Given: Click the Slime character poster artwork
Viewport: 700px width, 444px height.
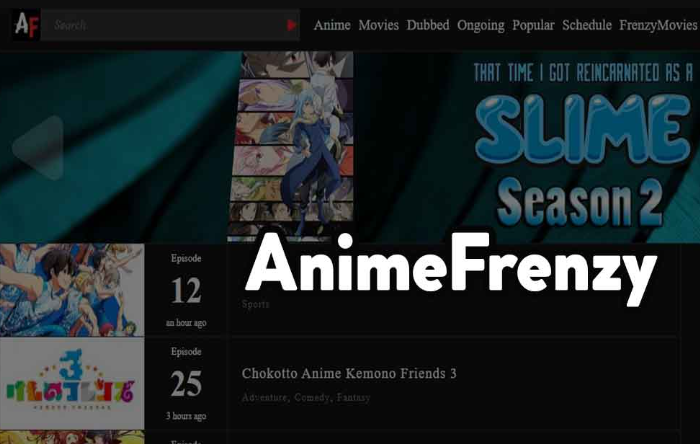Looking at the screenshot, I should tap(291, 146).
